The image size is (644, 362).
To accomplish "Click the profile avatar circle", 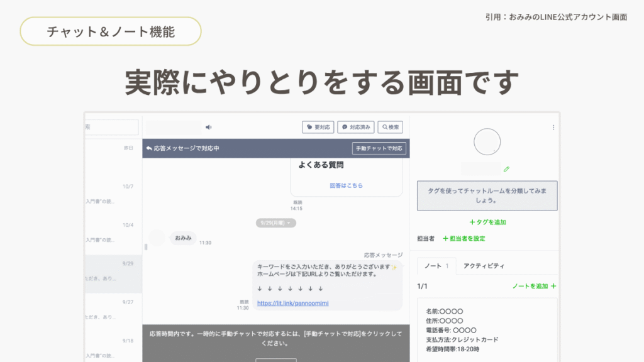I will pyautogui.click(x=487, y=141).
